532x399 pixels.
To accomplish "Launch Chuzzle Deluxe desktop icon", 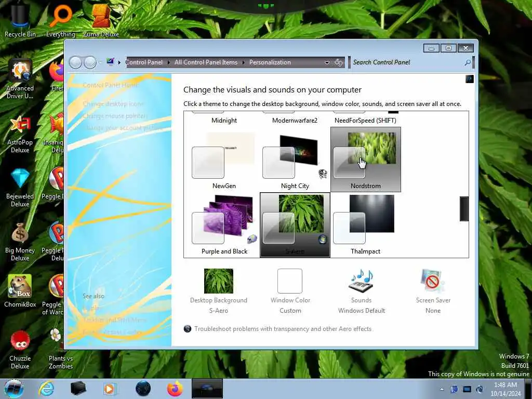I will coord(20,350).
